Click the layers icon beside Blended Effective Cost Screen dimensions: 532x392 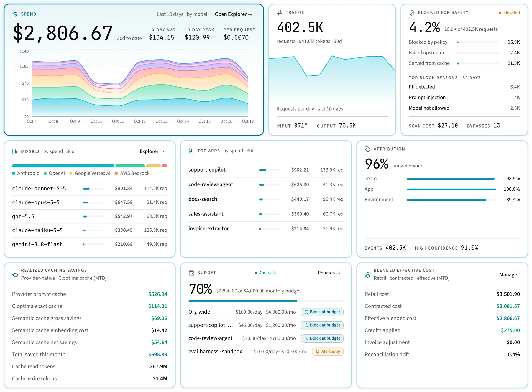pyautogui.click(x=368, y=274)
